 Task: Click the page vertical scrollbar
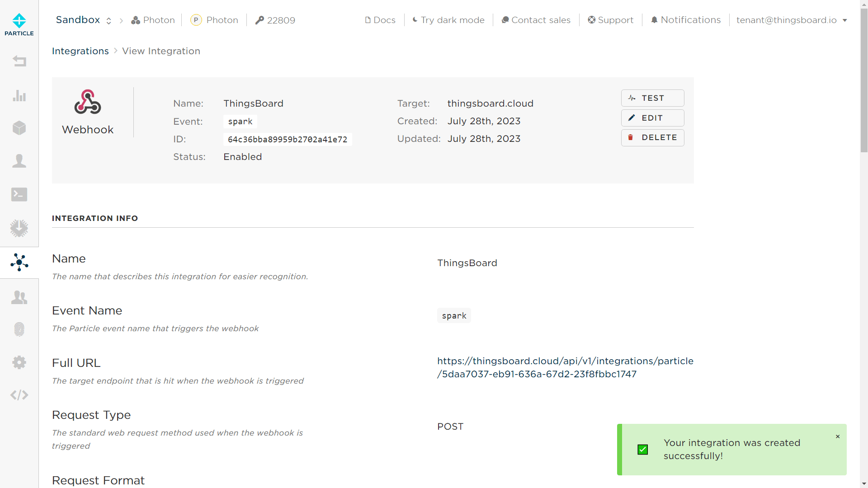coord(864,81)
